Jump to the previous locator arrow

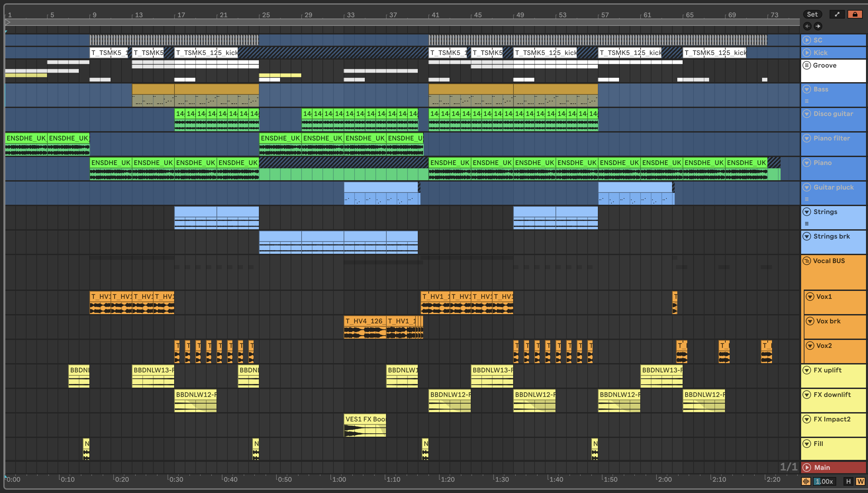[x=807, y=26]
